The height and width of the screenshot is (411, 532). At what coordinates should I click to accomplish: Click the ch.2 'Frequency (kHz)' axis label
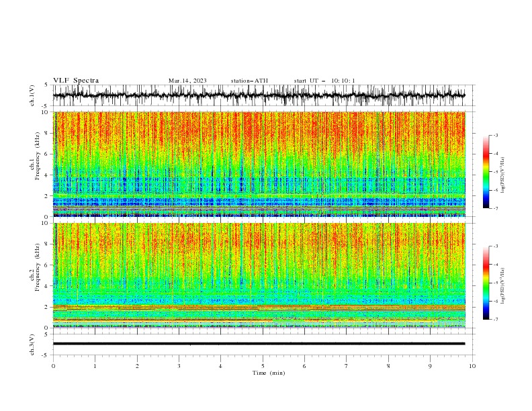(38, 267)
